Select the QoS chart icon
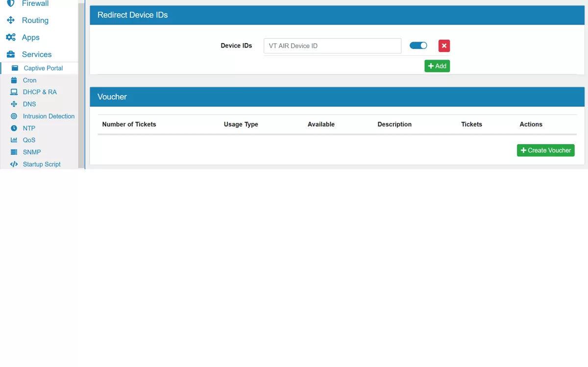The image size is (588, 367). pyautogui.click(x=14, y=140)
